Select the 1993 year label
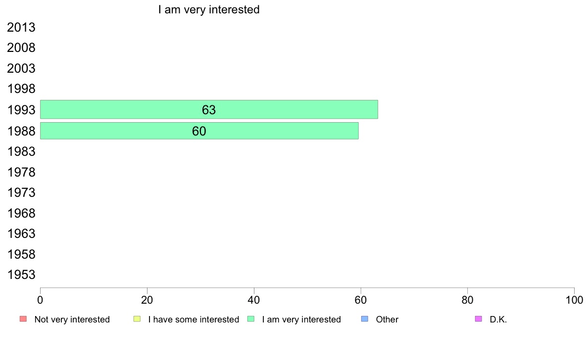 (21, 110)
